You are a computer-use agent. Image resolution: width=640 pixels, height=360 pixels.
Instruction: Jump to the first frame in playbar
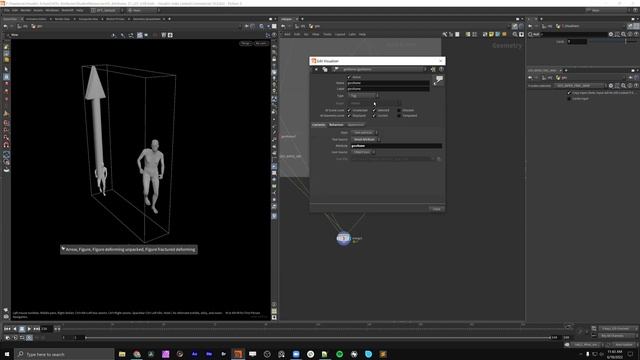click(7, 329)
